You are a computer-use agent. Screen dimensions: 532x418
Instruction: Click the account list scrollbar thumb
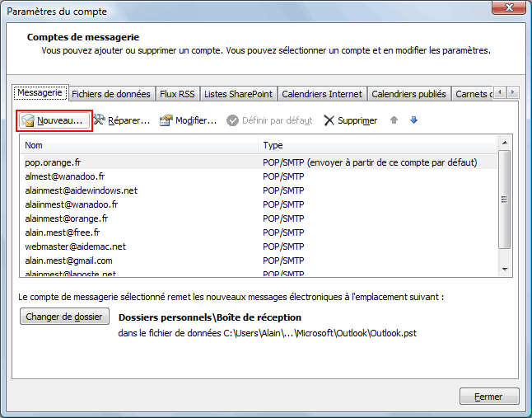(x=505, y=200)
